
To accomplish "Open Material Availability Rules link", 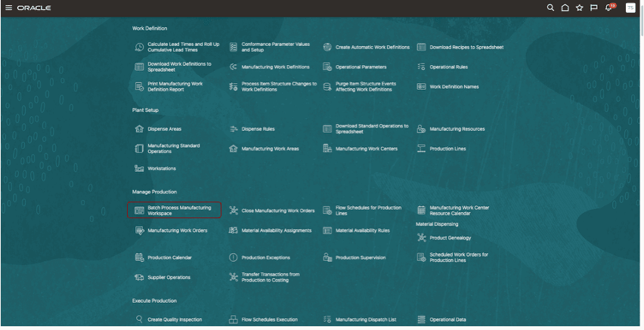I will tap(362, 230).
